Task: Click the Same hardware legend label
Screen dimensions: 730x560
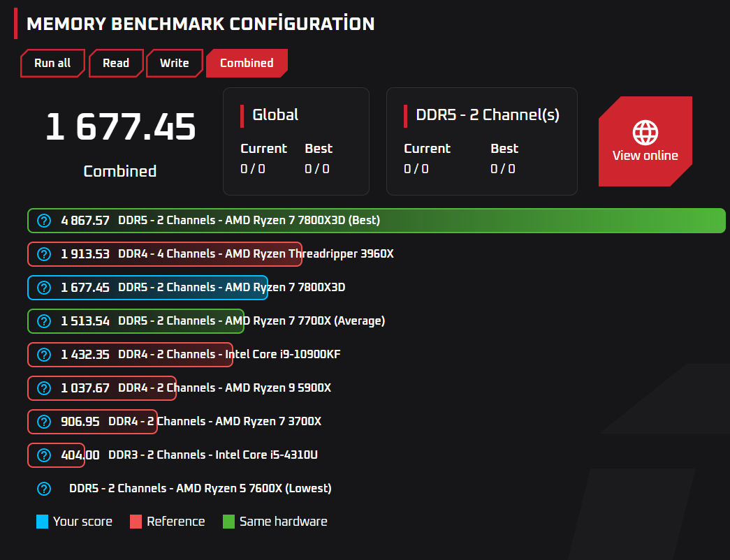Action: [283, 522]
